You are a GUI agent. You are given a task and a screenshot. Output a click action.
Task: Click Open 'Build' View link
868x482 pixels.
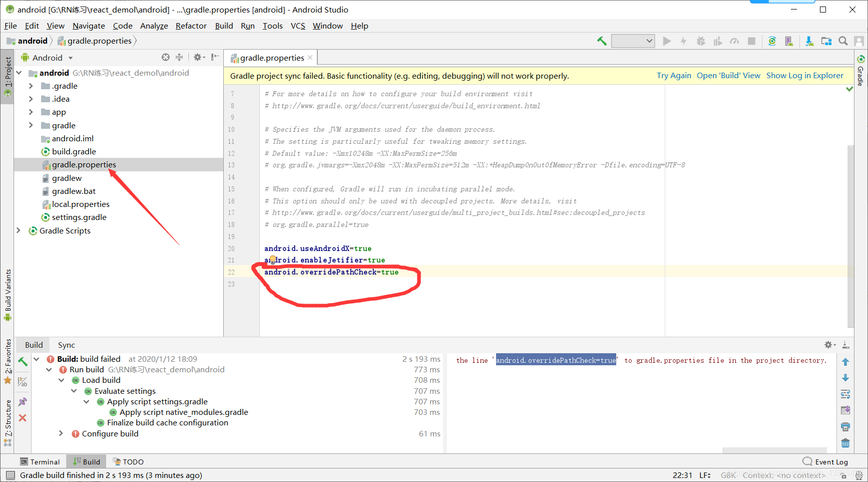pyautogui.click(x=728, y=76)
